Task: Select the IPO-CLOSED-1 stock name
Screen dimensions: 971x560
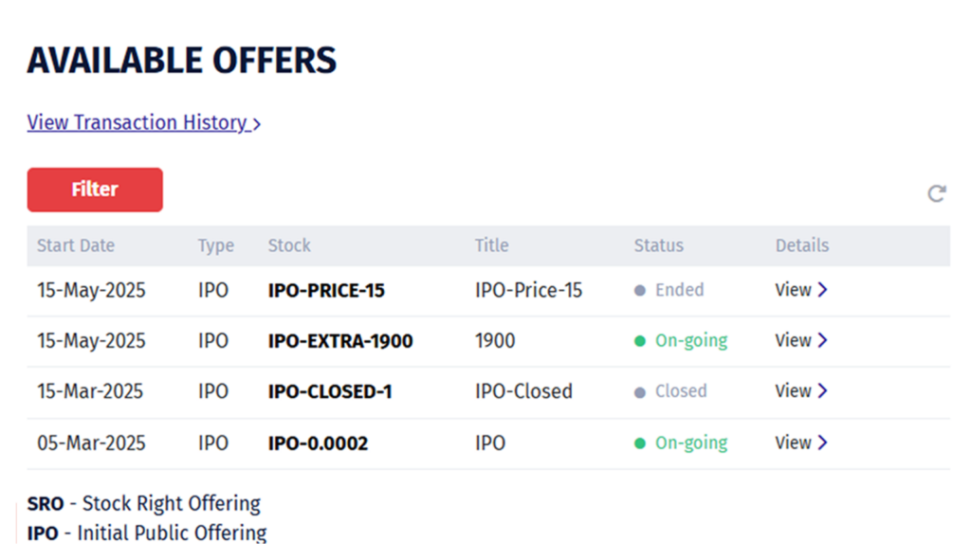Action: (330, 391)
